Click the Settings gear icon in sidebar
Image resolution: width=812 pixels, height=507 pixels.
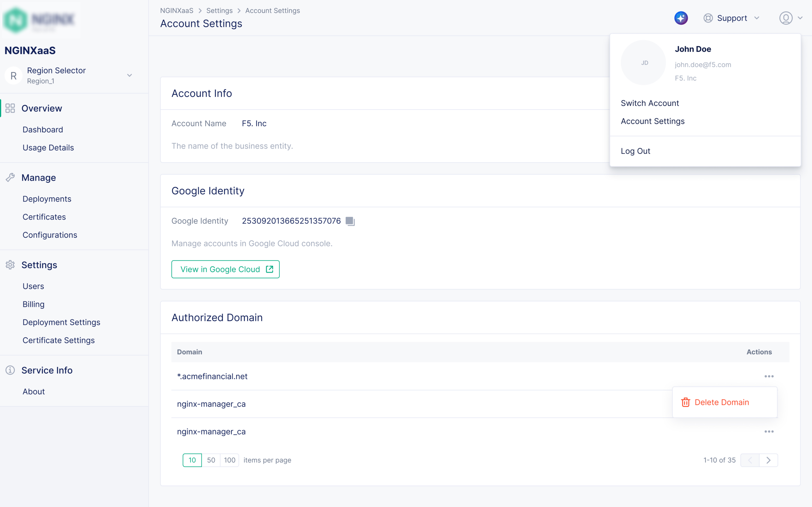pos(10,265)
